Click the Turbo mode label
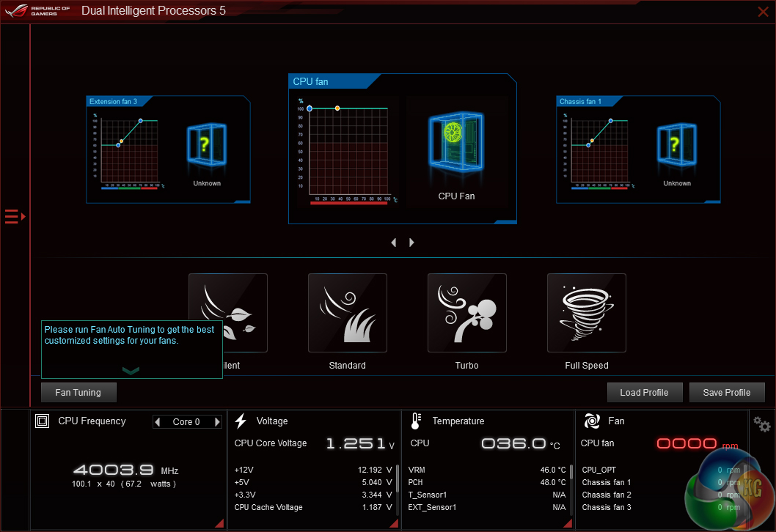This screenshot has width=776, height=532. (x=466, y=366)
